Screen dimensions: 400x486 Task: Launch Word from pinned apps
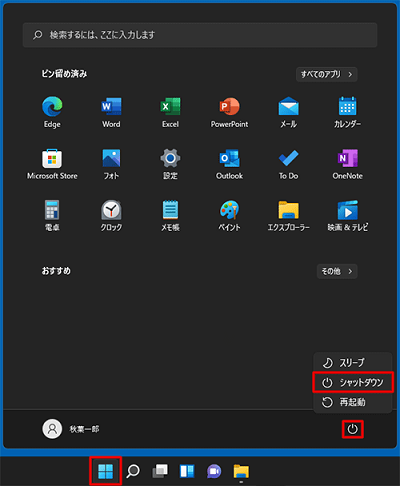pyautogui.click(x=111, y=112)
